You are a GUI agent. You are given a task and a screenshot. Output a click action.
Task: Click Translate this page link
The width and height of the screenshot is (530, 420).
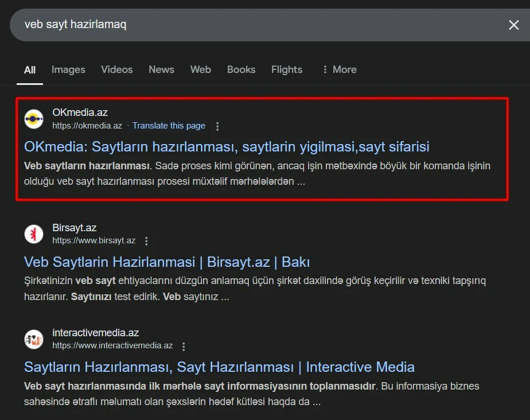[x=169, y=126]
